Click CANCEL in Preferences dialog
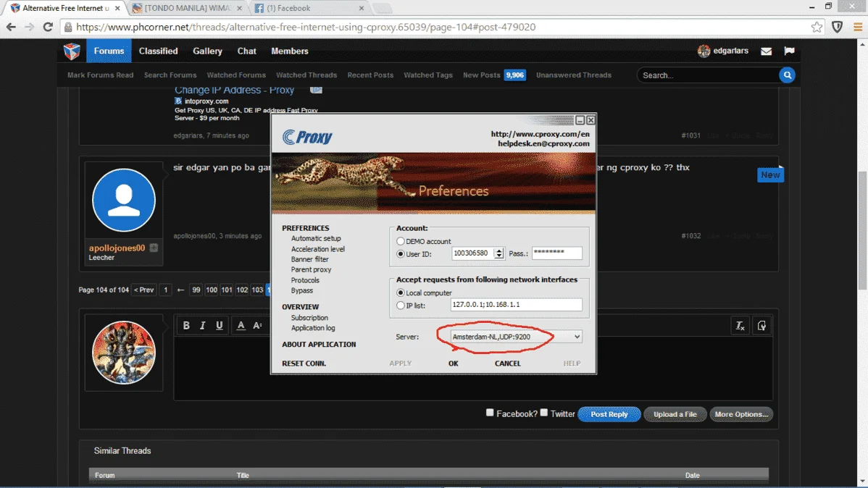 point(508,363)
